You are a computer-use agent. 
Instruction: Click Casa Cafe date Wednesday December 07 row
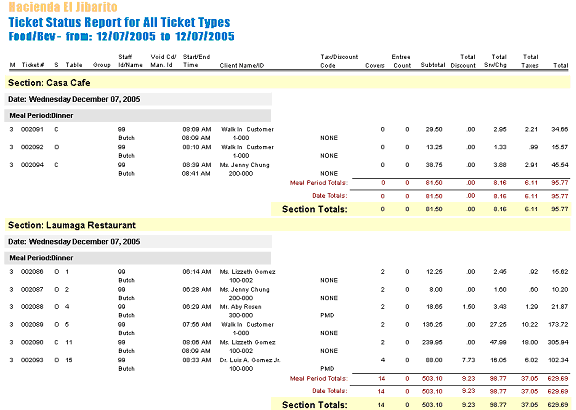(x=138, y=99)
